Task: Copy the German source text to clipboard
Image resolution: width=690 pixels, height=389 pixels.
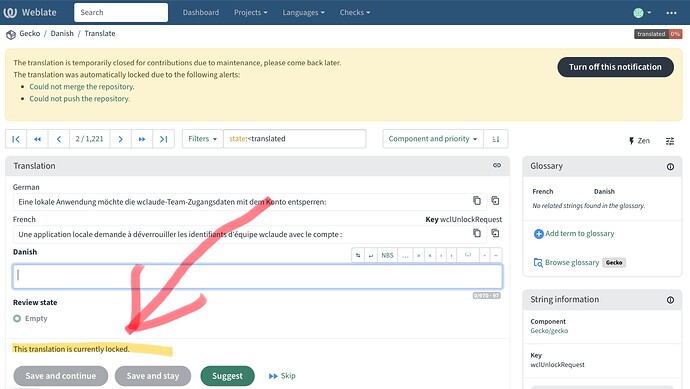Action: 477,201
